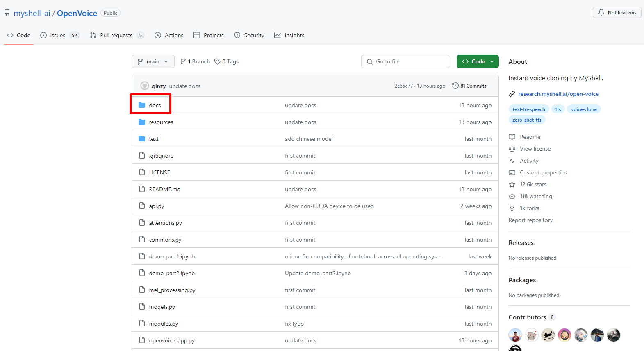This screenshot has width=644, height=351.
Task: Click the README.md file icon
Action: [142, 189]
